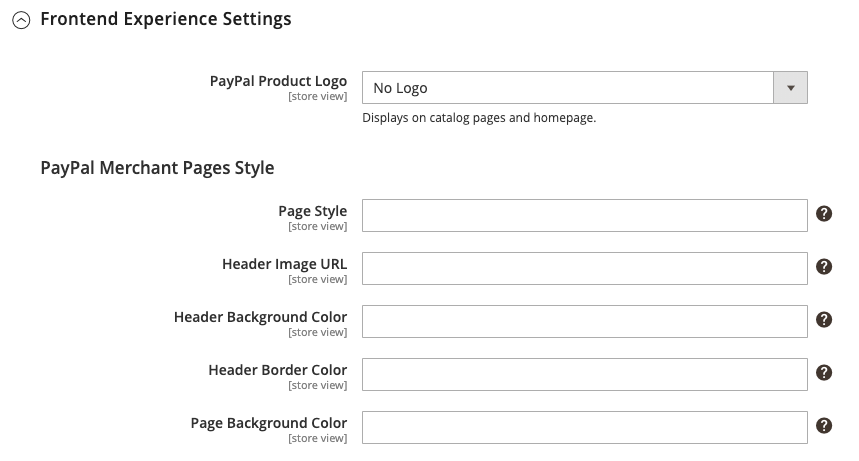Click the PayPal Product Logo label

pyautogui.click(x=278, y=81)
